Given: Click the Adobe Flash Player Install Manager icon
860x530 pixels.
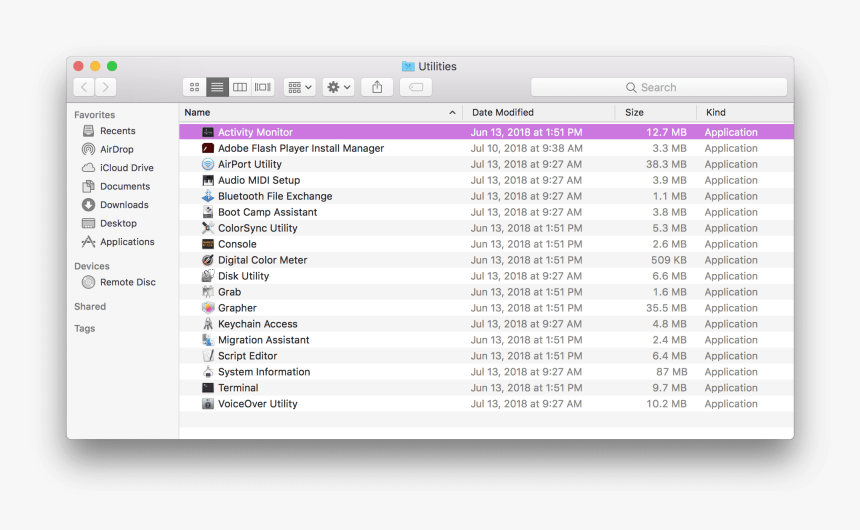Looking at the screenshot, I should coord(208,148).
